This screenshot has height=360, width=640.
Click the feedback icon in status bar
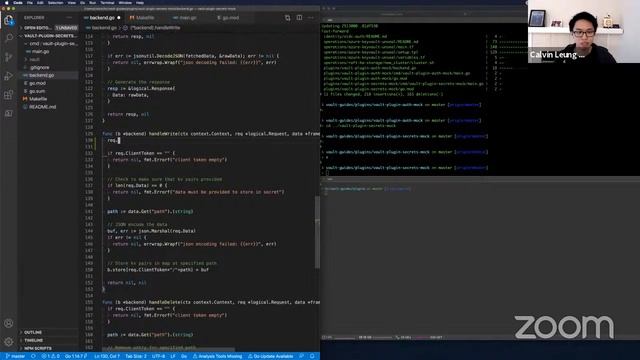[x=302, y=356]
